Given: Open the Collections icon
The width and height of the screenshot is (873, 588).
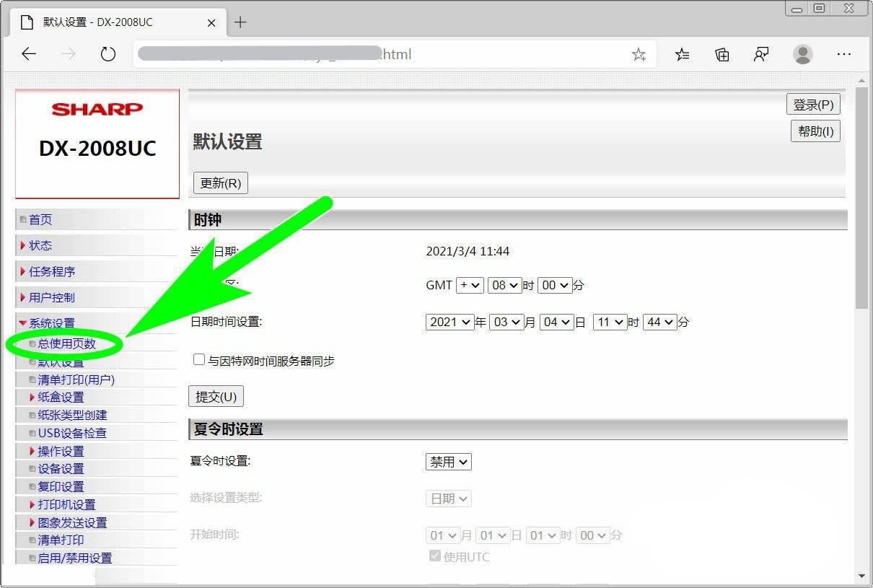Looking at the screenshot, I should click(x=722, y=54).
